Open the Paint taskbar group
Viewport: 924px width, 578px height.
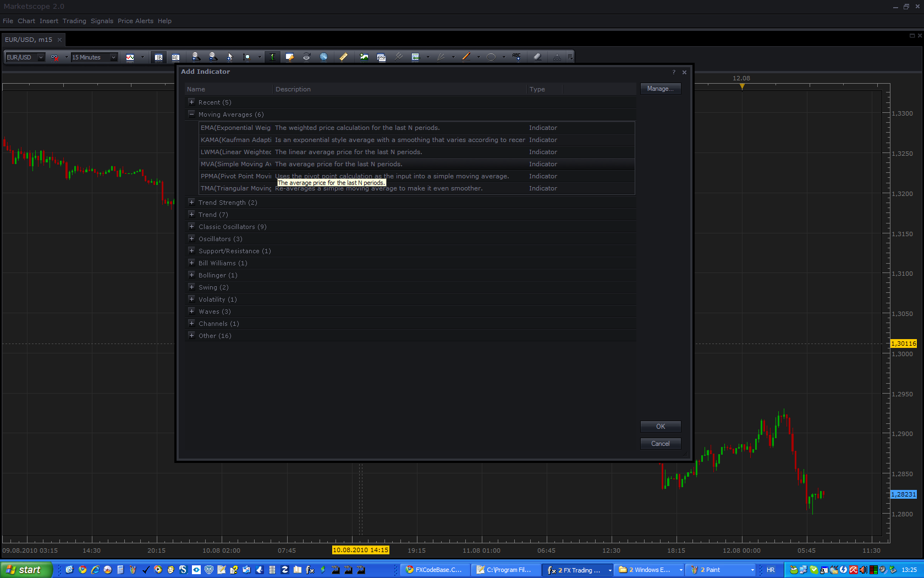point(722,570)
